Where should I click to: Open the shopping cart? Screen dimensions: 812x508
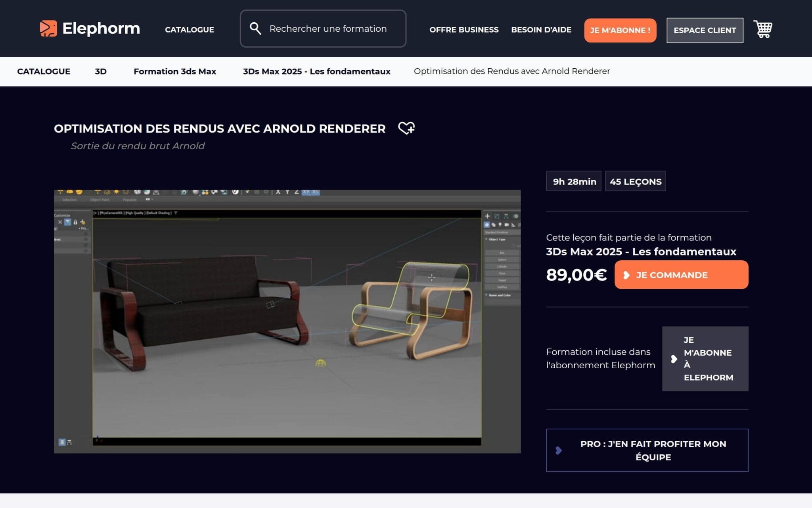pos(763,29)
